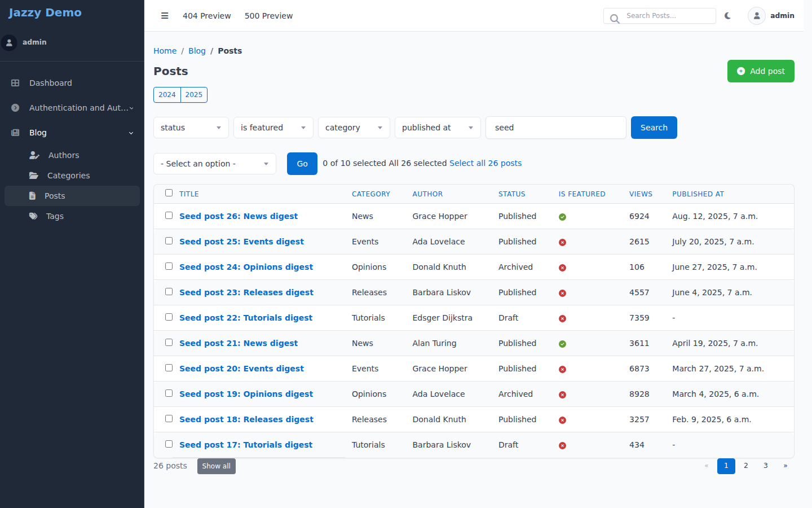Click the blue Search button
Screen dimensions: 812x508
[654, 128]
